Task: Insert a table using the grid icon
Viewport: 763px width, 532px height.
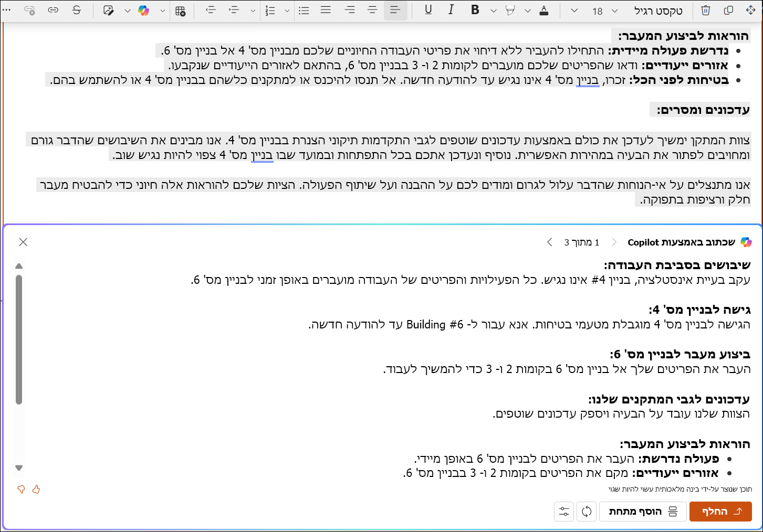Action: (x=181, y=11)
